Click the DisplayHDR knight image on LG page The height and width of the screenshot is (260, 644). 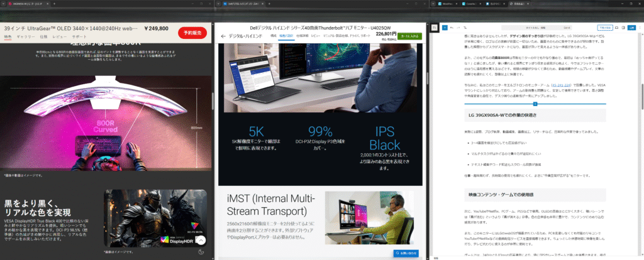coord(155,218)
